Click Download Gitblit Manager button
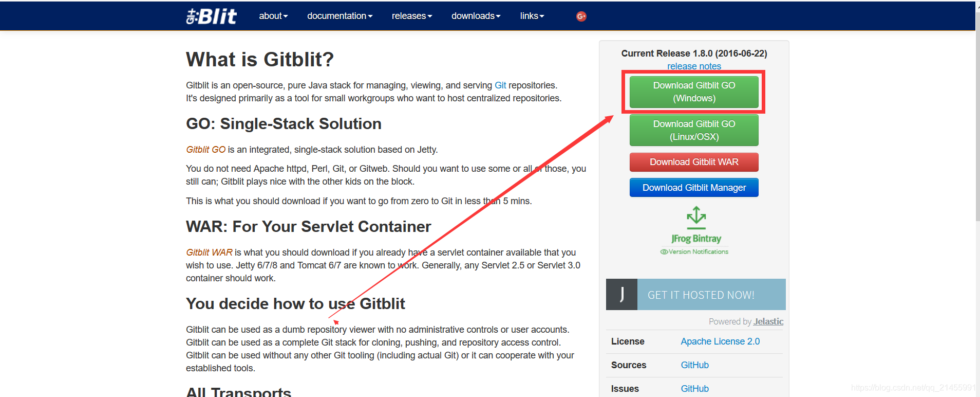 coord(694,188)
